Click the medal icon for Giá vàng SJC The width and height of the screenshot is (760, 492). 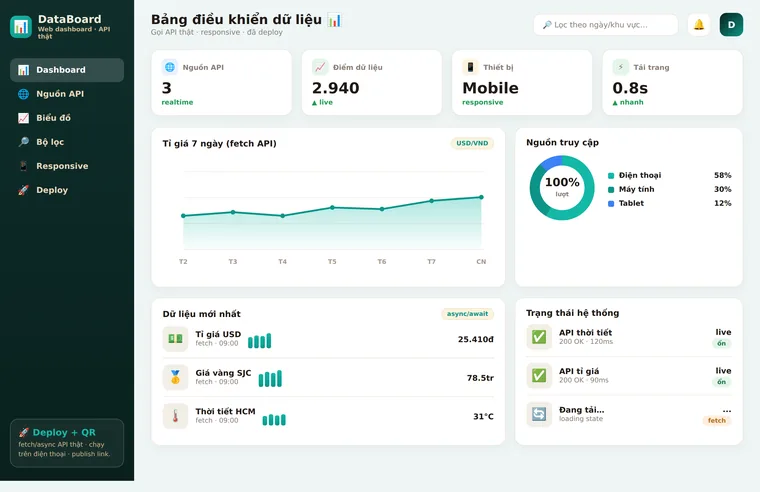[x=175, y=377]
